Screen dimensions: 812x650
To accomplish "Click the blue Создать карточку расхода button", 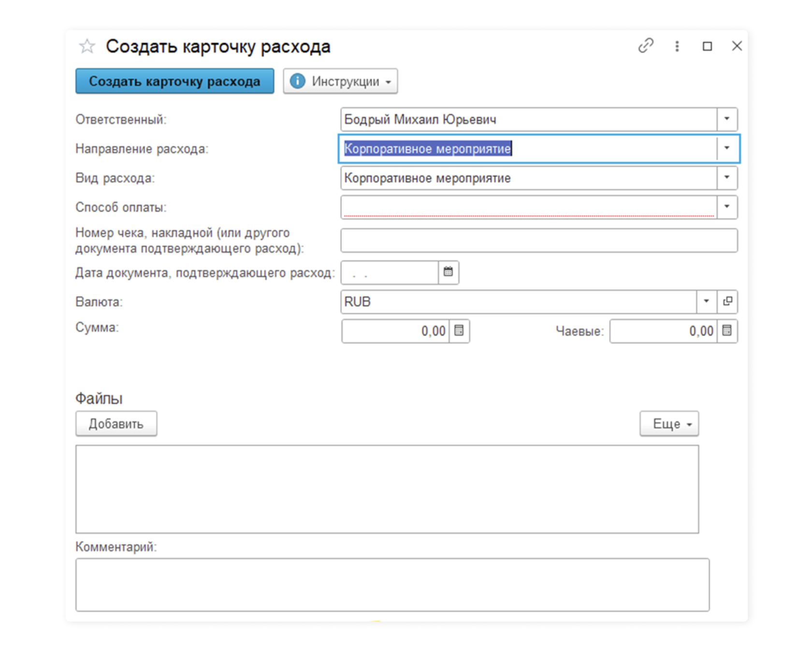I will tap(174, 81).
